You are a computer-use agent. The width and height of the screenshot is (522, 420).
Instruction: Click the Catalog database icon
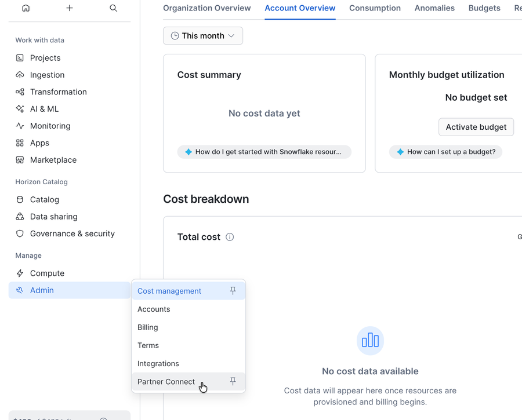tap(20, 199)
